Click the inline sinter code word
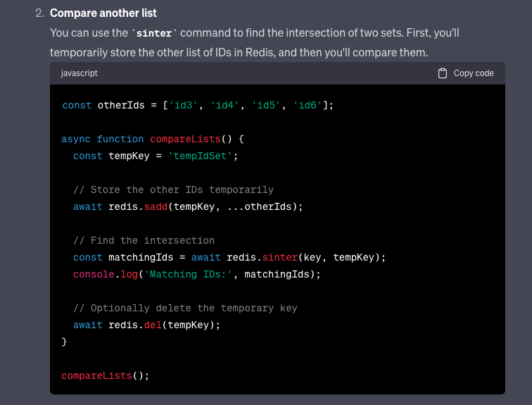 [154, 33]
